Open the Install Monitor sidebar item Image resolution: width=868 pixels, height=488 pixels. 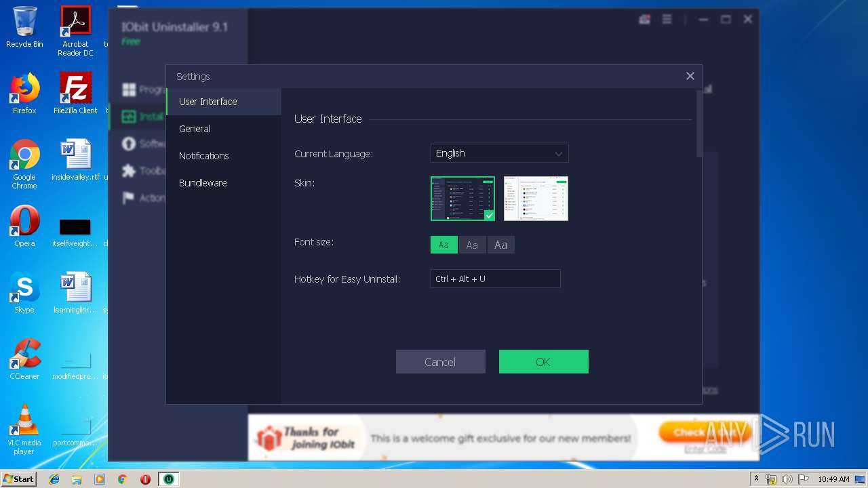coord(137,117)
